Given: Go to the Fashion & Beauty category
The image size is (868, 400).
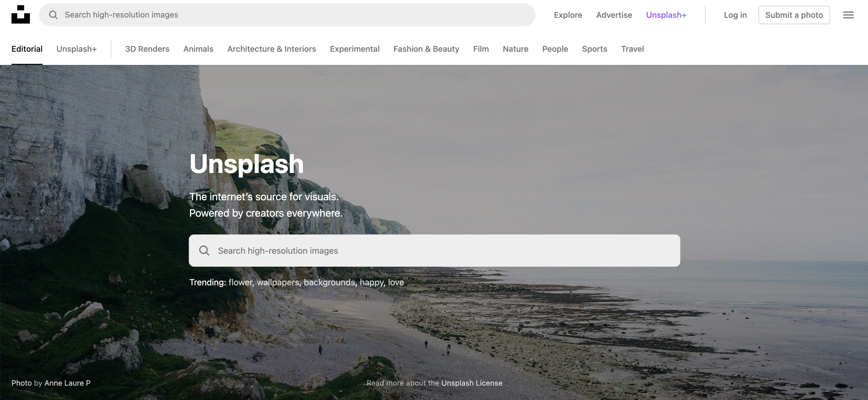Looking at the screenshot, I should tap(426, 49).
